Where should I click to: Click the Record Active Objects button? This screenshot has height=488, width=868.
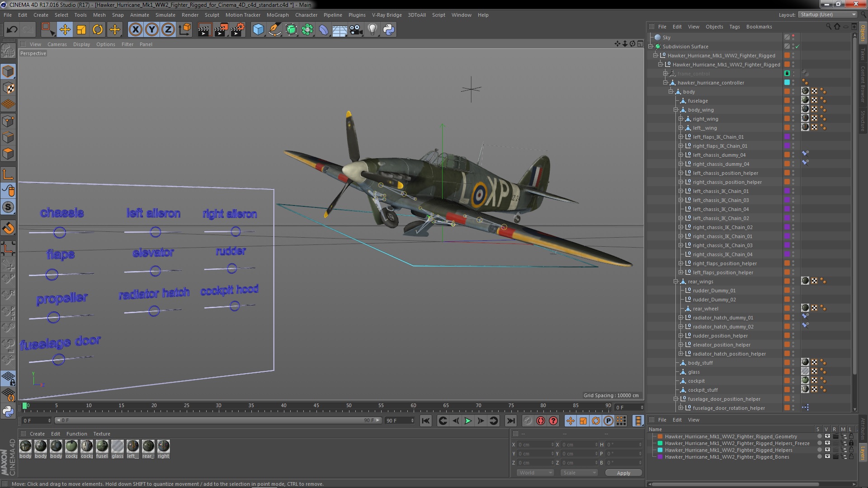[528, 421]
